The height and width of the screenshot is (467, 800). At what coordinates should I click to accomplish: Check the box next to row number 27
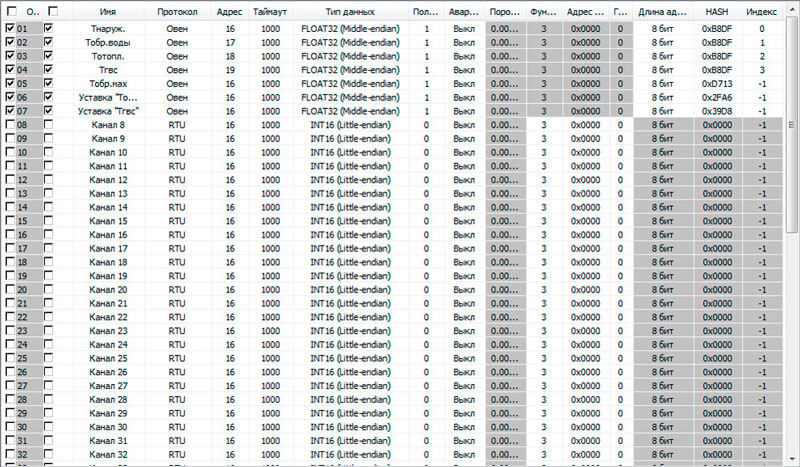pyautogui.click(x=10, y=385)
